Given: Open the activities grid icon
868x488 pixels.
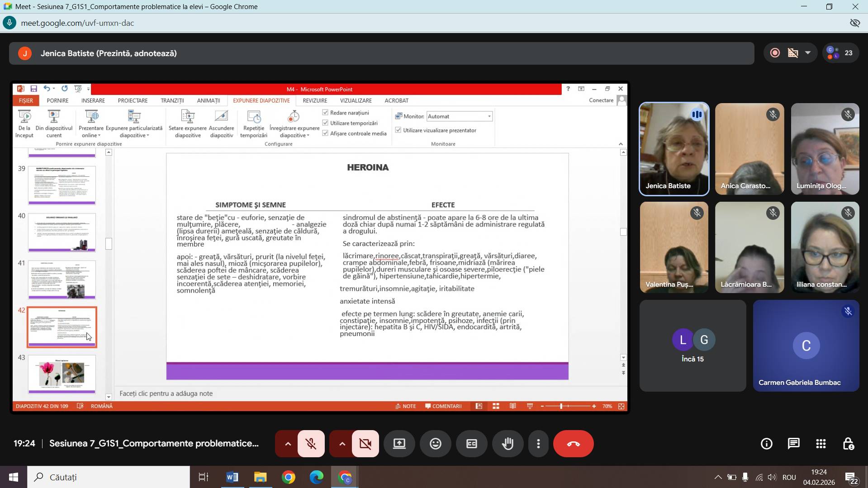Looking at the screenshot, I should coord(821,444).
